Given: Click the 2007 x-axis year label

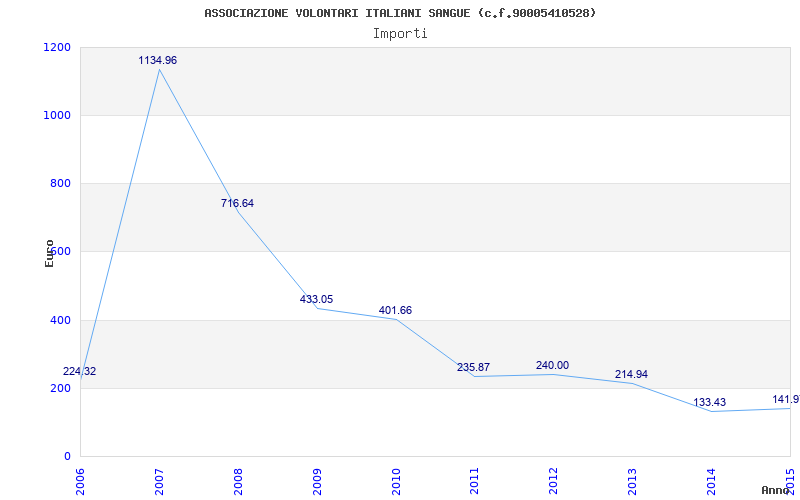Looking at the screenshot, I should 159,481.
